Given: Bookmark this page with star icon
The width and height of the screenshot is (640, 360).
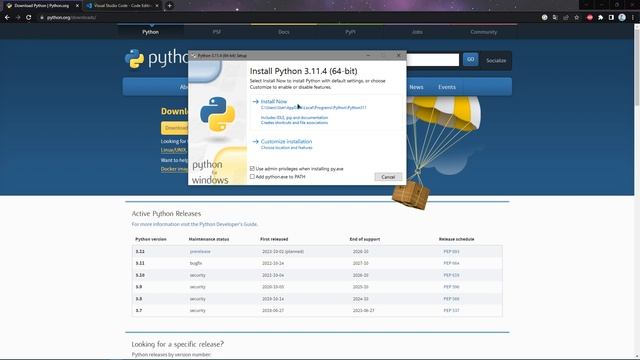Looking at the screenshot, I should coord(577,18).
